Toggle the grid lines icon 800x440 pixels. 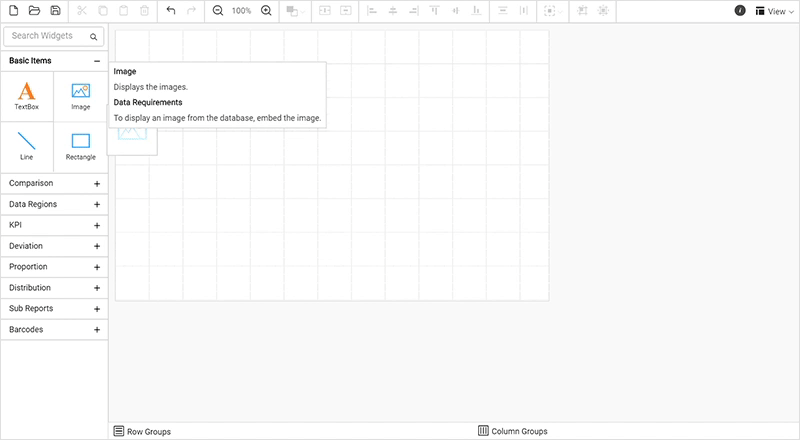582,11
